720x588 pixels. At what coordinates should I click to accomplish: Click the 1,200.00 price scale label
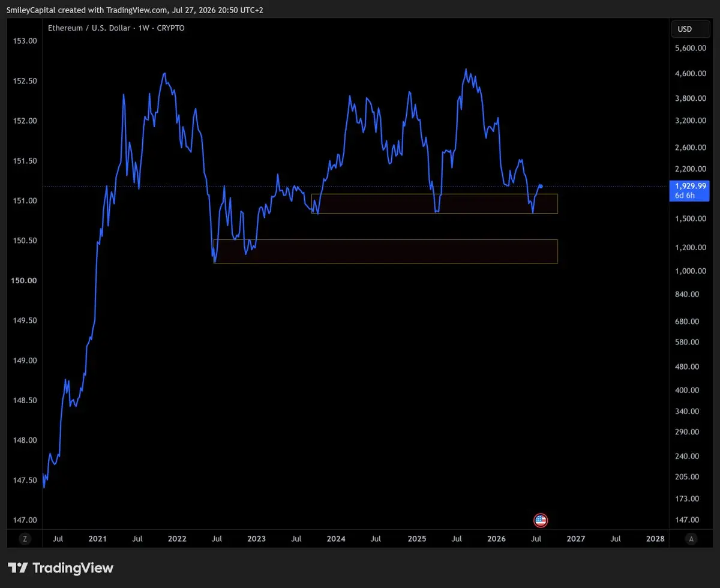tap(690, 248)
